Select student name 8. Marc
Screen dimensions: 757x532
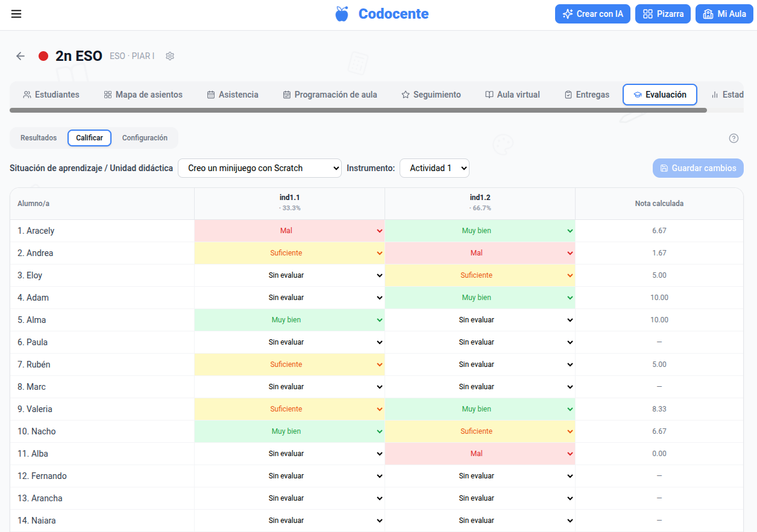pos(31,387)
